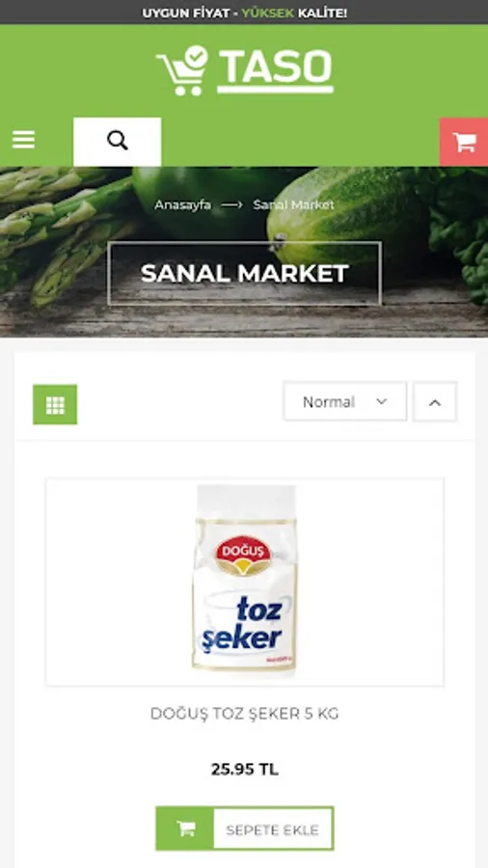Click the TASO cart logo icon
488x868 pixels.
coord(183,70)
